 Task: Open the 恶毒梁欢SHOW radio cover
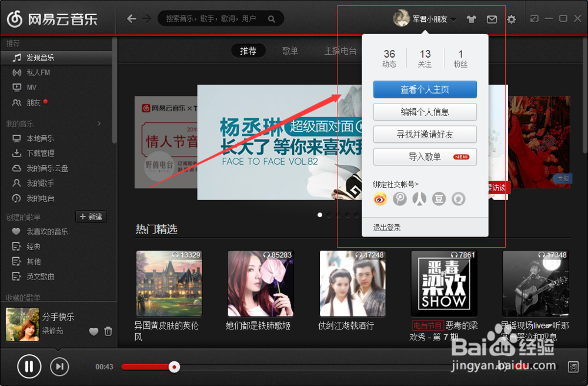pyautogui.click(x=444, y=283)
